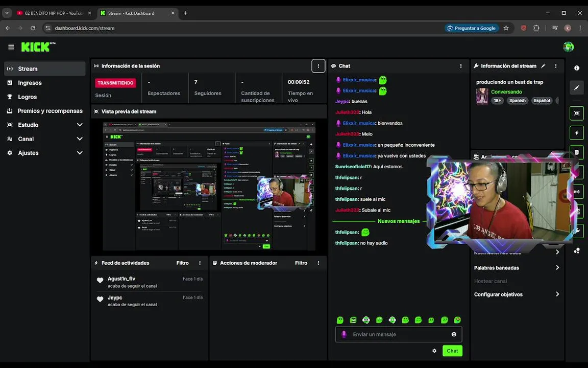Image resolution: width=588 pixels, height=368 pixels.
Task: Click the Spanish tag chip
Action: coord(517,100)
